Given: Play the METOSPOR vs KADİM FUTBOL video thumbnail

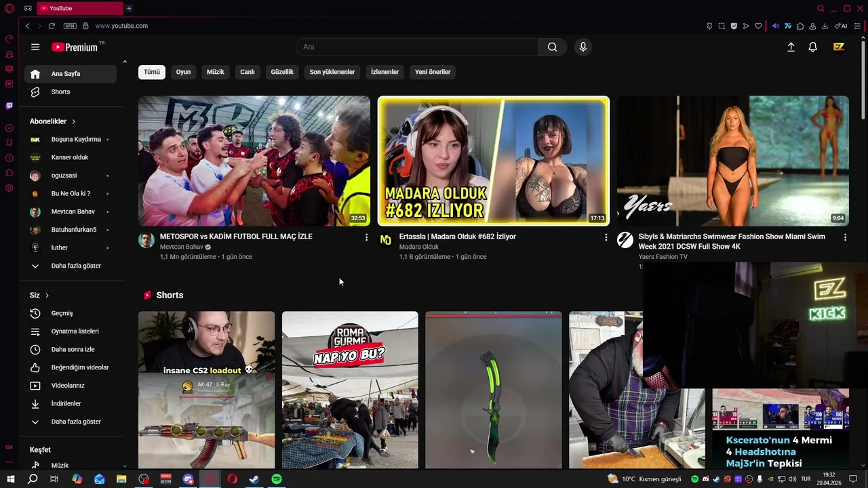Looking at the screenshot, I should 254,161.
